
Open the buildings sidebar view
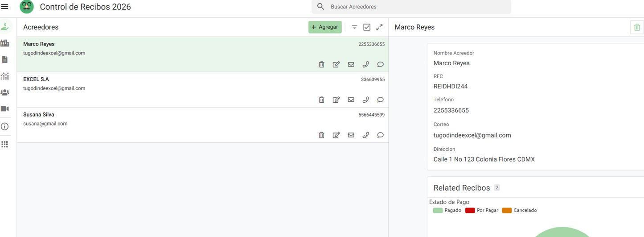pos(5,43)
